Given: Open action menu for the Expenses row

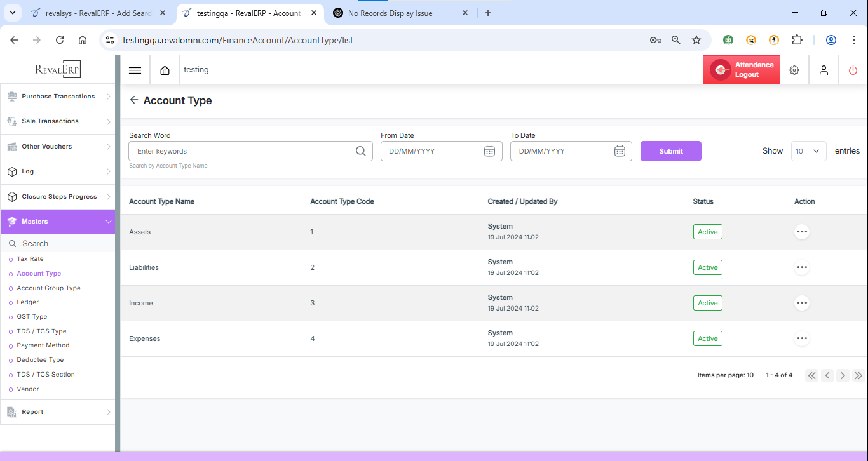Looking at the screenshot, I should 802,338.
